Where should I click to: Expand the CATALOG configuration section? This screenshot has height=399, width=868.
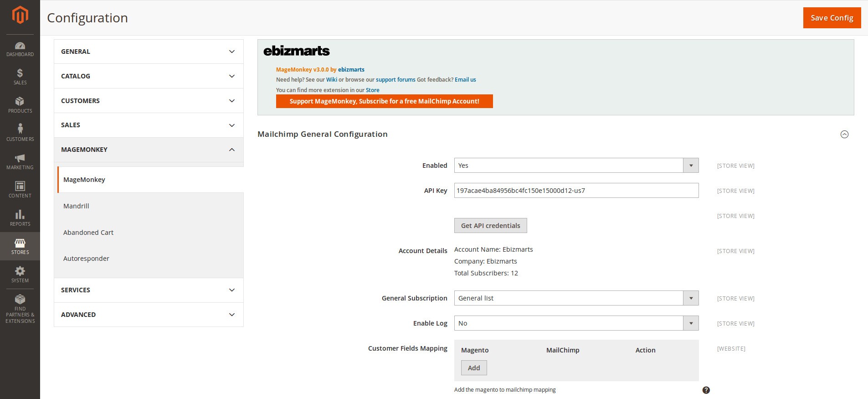(149, 76)
